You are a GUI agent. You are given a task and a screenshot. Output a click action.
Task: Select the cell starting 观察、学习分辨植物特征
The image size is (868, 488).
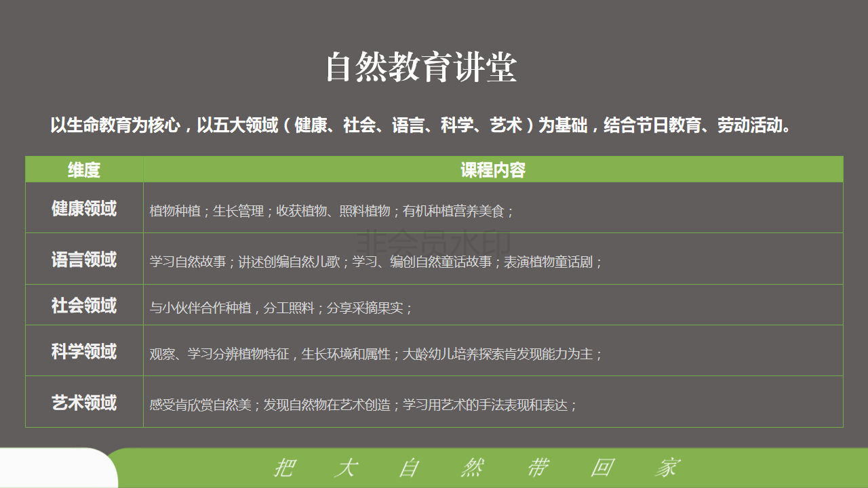coord(493,351)
